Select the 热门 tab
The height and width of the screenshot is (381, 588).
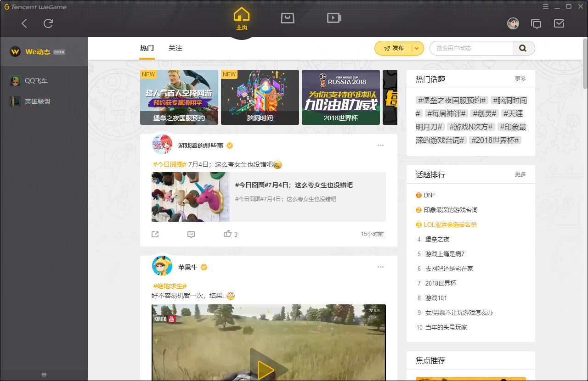coord(147,48)
